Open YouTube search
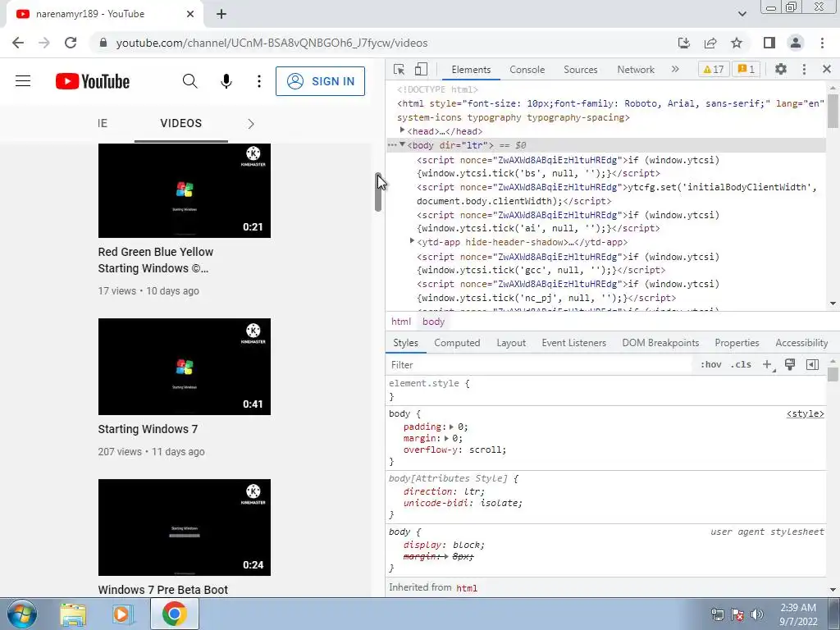 pos(189,81)
